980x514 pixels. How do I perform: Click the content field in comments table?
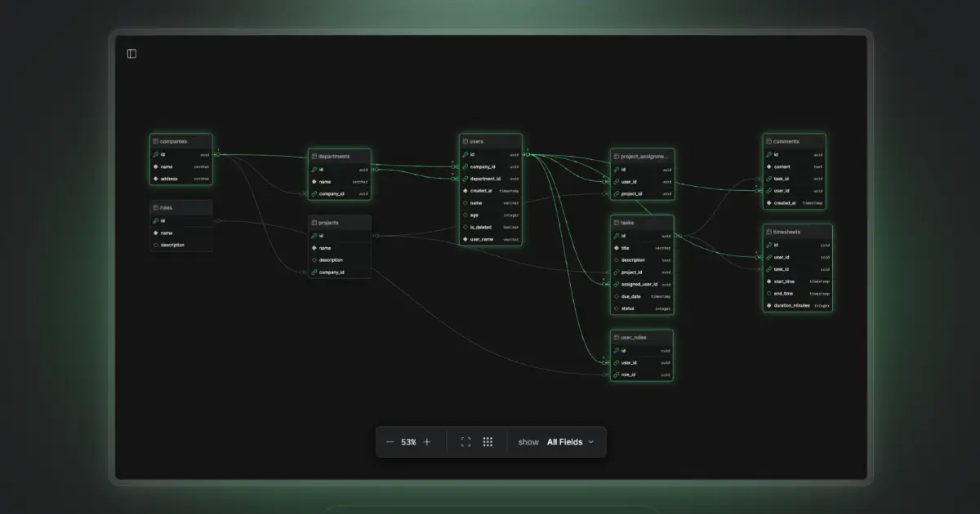tap(795, 166)
